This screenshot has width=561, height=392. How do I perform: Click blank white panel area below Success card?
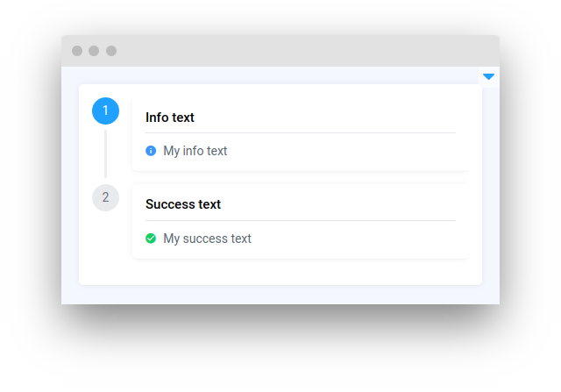click(x=280, y=272)
